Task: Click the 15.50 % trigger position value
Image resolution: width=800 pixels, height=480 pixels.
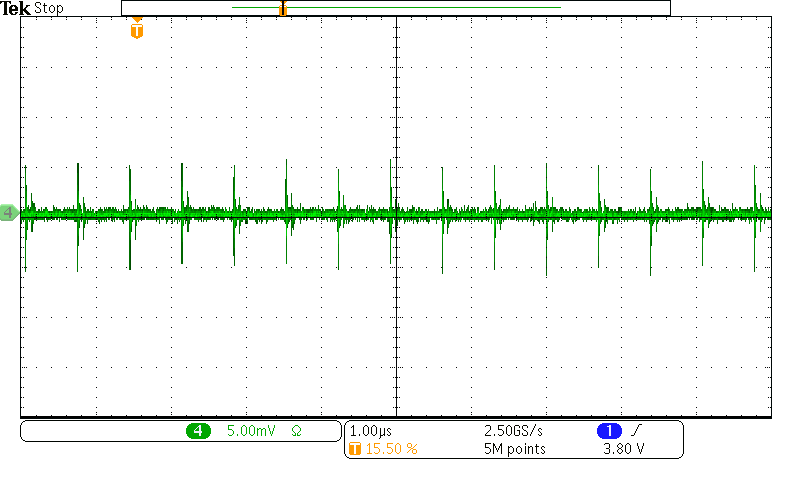Action: (x=391, y=449)
